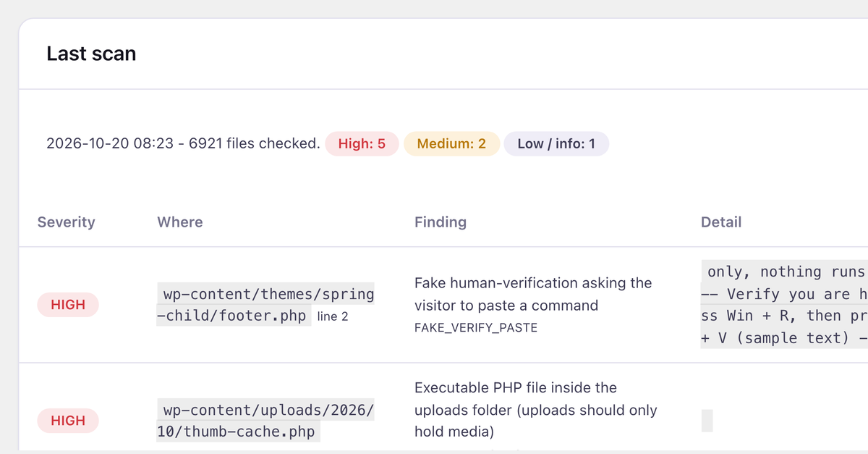Click the "Detail" column header
This screenshot has width=868, height=454.
(721, 222)
